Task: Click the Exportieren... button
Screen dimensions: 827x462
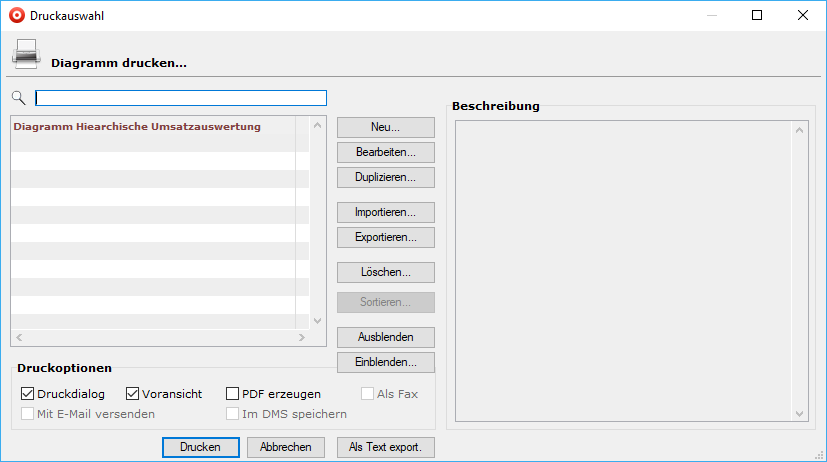Action: tap(386, 238)
